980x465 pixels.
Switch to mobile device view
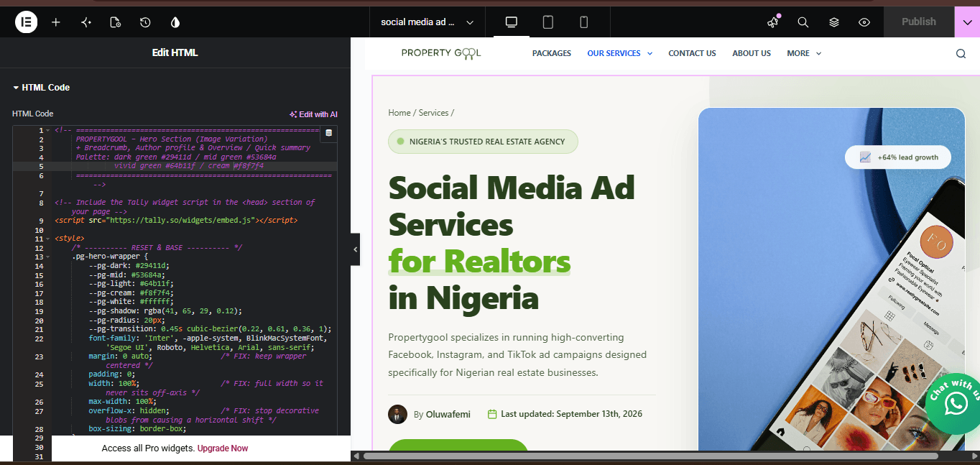[x=584, y=22]
